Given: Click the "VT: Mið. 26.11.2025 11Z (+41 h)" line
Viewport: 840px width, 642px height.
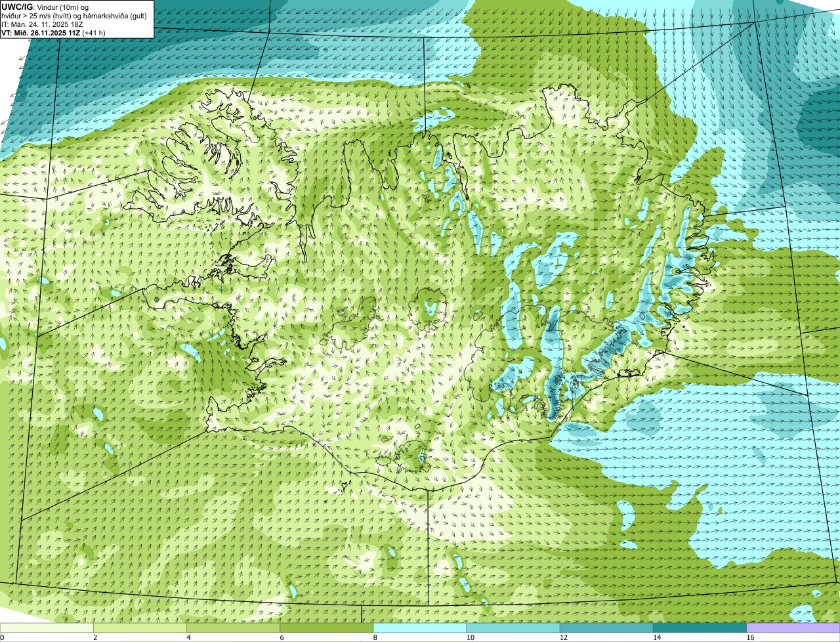Looking at the screenshot, I should [54, 33].
